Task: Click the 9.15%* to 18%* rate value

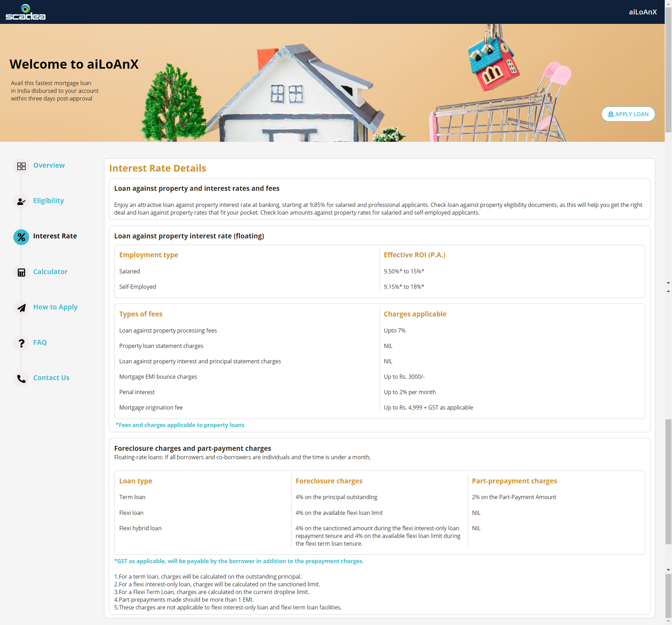Action: coord(404,287)
